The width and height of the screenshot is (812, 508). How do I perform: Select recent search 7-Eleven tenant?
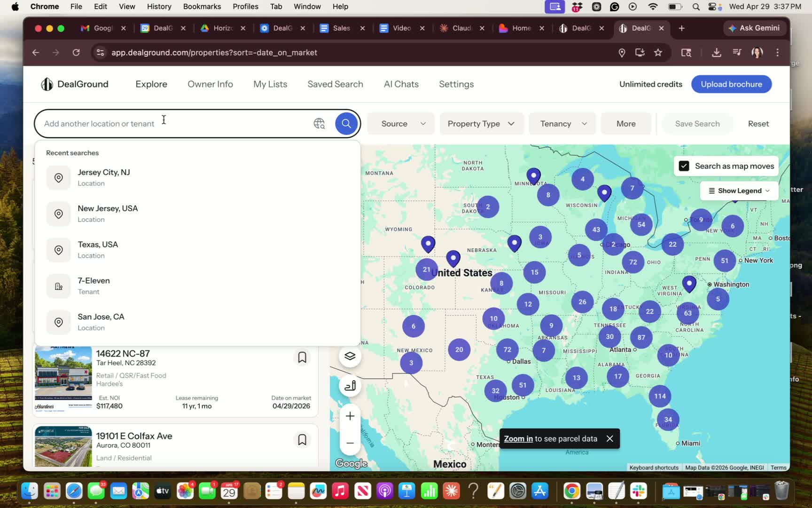(197, 286)
